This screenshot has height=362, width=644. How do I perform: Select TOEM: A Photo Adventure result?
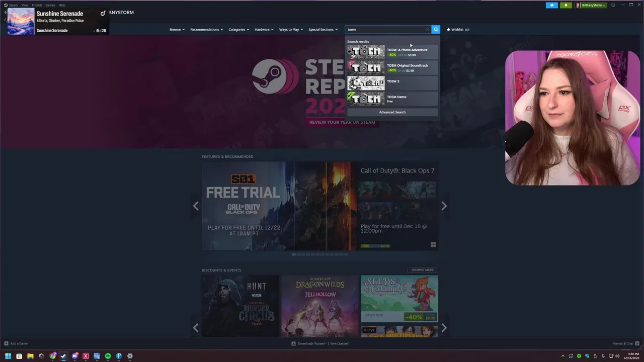pos(392,52)
